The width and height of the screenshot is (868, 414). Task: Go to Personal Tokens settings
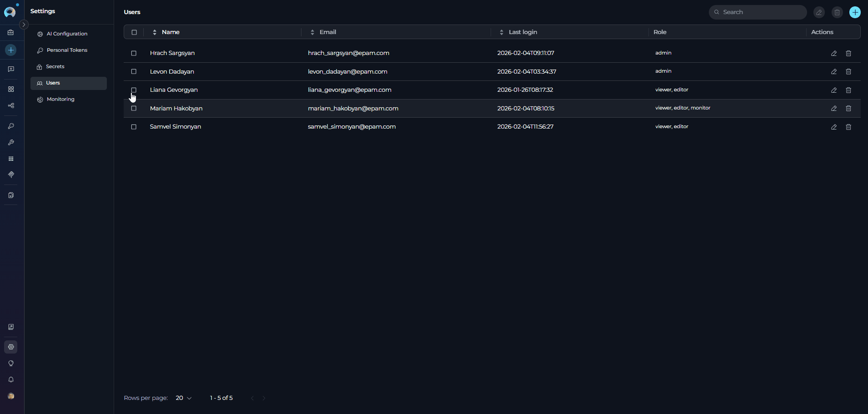67,50
